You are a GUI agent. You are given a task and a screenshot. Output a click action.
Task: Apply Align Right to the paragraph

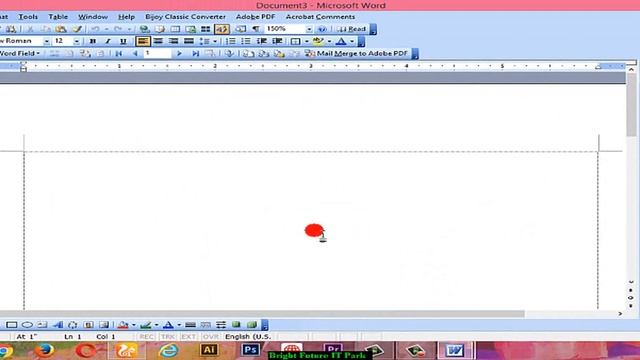[173, 41]
